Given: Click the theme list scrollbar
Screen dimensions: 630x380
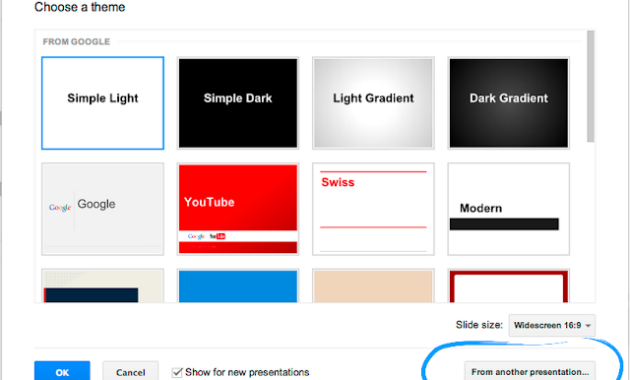Looking at the screenshot, I should point(591,86).
